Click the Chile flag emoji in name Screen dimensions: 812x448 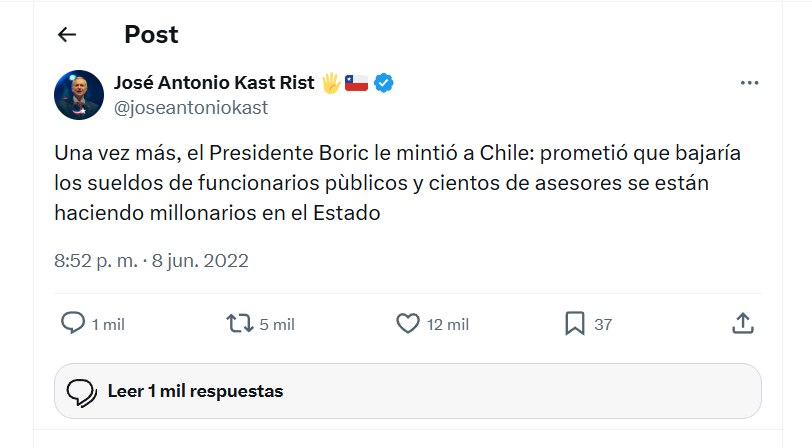tap(357, 83)
